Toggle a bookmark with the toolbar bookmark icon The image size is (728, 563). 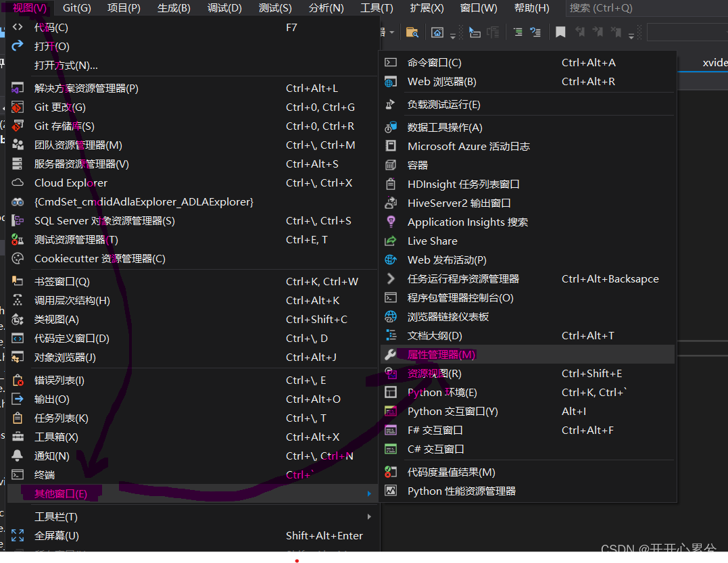[x=560, y=32]
